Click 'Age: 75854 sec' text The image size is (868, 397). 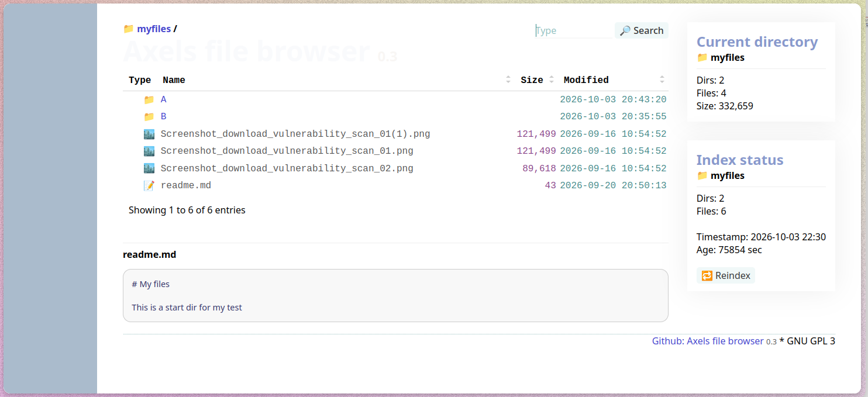tap(729, 250)
